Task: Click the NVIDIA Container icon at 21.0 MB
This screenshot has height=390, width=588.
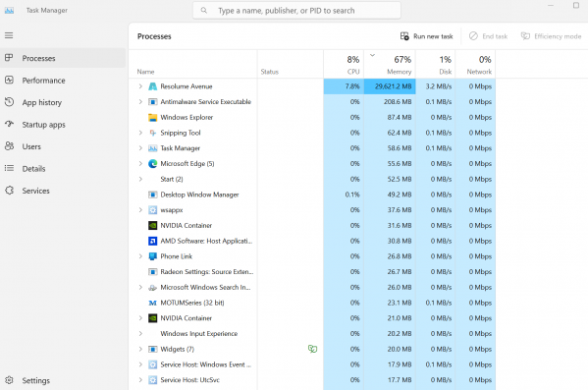Action: (x=152, y=318)
